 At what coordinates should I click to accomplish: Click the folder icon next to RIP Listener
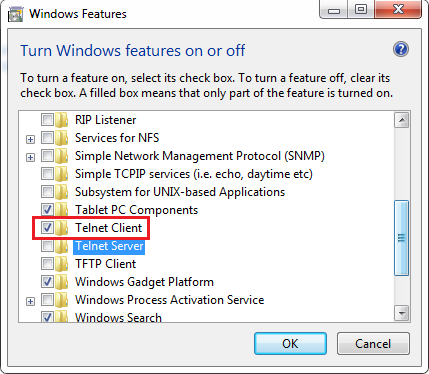[x=62, y=120]
